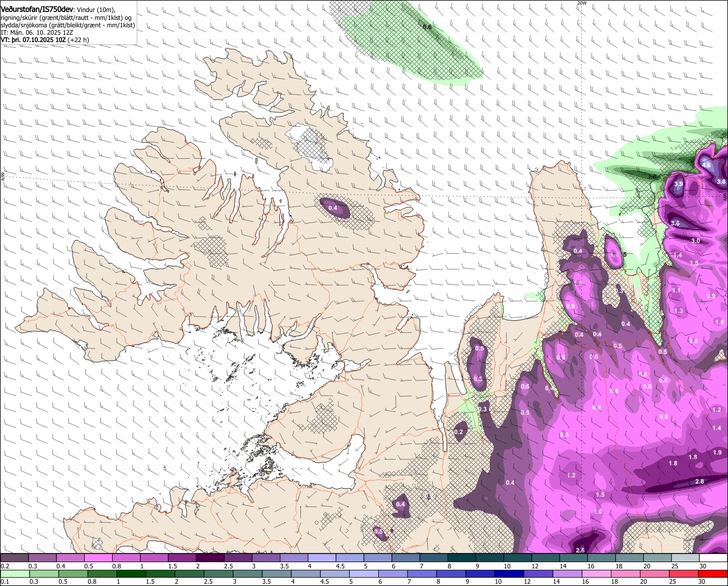The image size is (728, 586).
Task: Click the 0.1 label in lower legend row
Action: (x=5, y=581)
